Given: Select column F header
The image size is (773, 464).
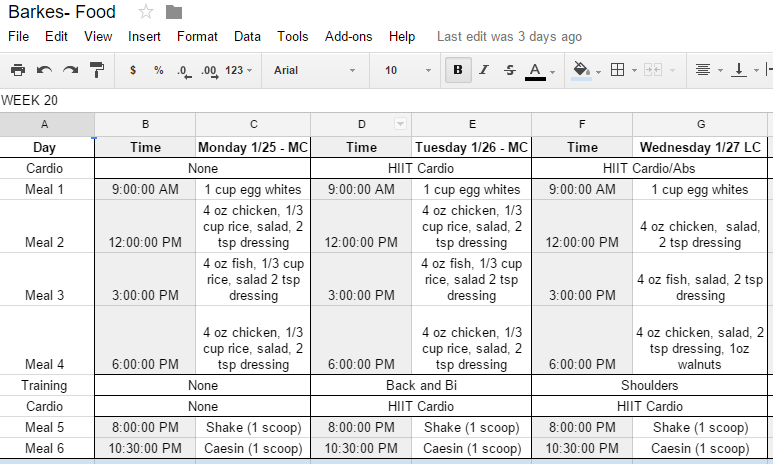Looking at the screenshot, I should tap(582, 124).
